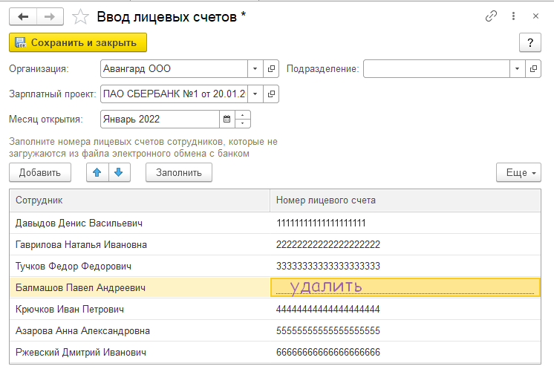Viewport: 554px width, 392px height.
Task: Open the Зарплатный проект record via open icon
Action: pos(271,94)
